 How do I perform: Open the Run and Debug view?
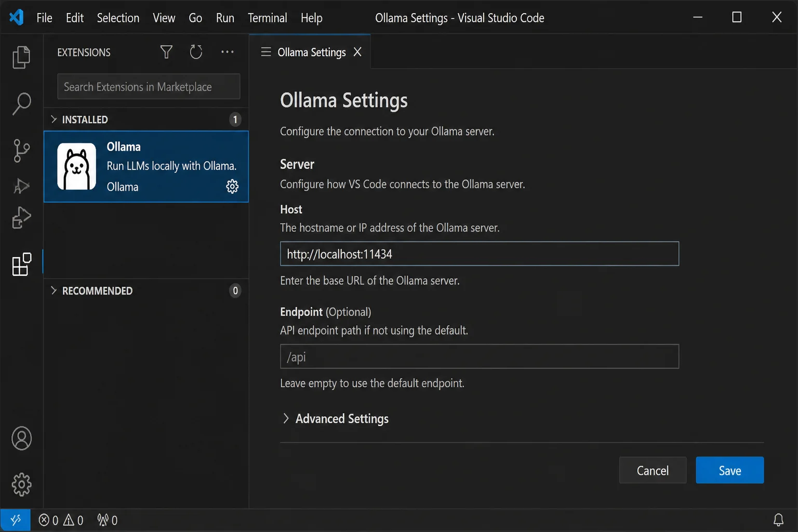click(21, 185)
